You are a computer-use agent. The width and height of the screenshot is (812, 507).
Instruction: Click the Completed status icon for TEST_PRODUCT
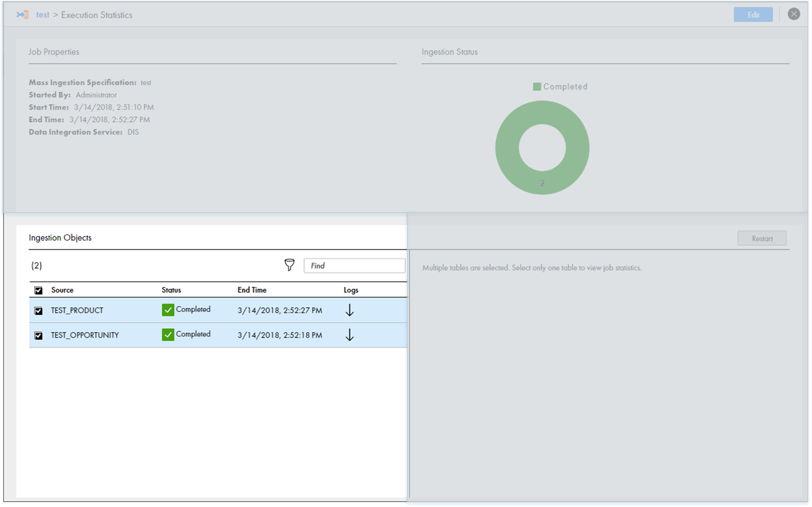click(x=168, y=310)
